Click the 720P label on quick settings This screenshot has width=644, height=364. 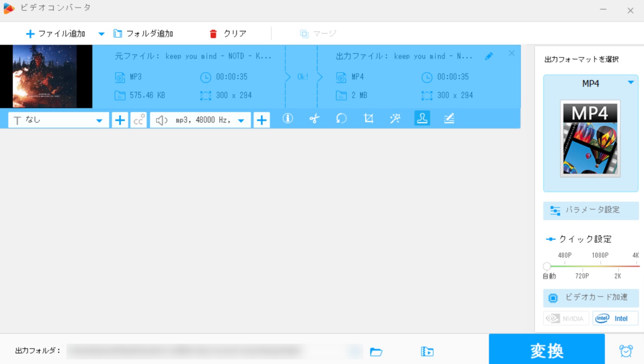pos(582,276)
